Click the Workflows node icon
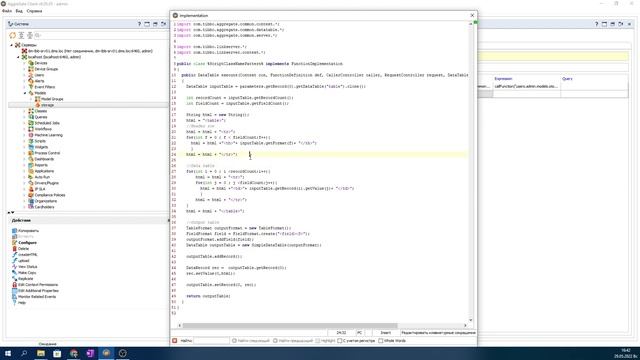Screen dimensions: 640x360 tap(31, 129)
